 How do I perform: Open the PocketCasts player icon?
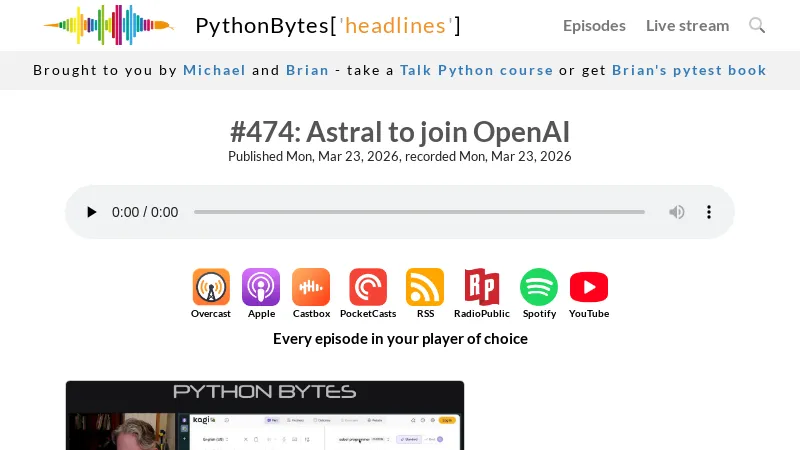[368, 287]
